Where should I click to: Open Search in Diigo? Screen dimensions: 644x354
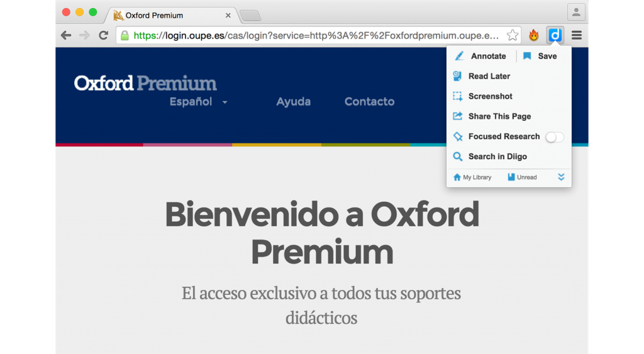(x=497, y=157)
